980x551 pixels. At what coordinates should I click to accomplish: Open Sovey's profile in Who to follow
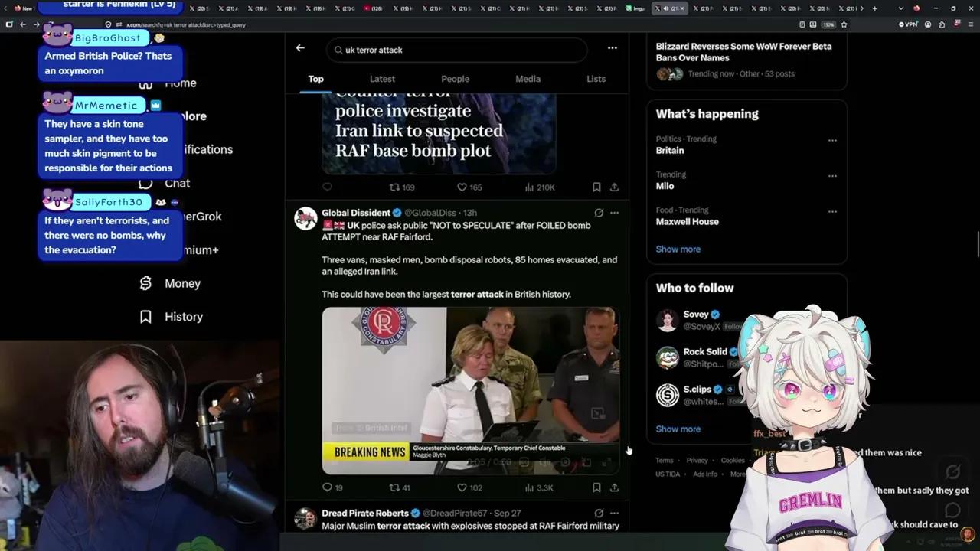[x=696, y=315]
